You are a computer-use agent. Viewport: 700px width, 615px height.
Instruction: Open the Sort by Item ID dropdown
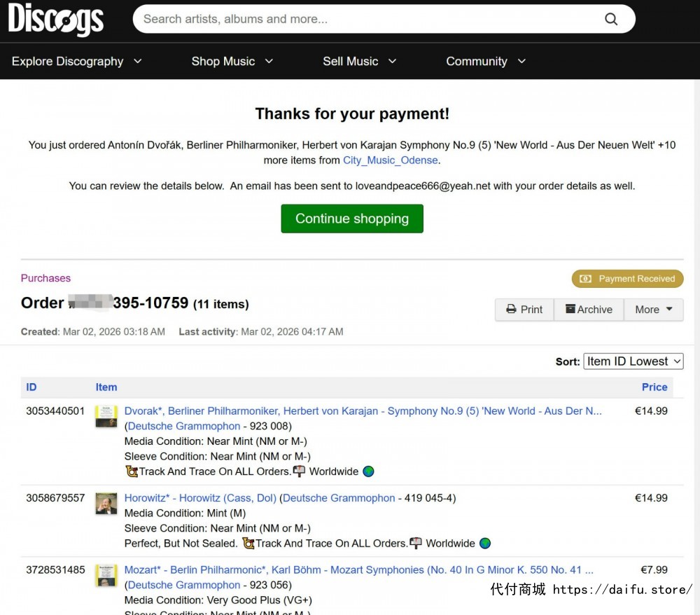tap(633, 361)
